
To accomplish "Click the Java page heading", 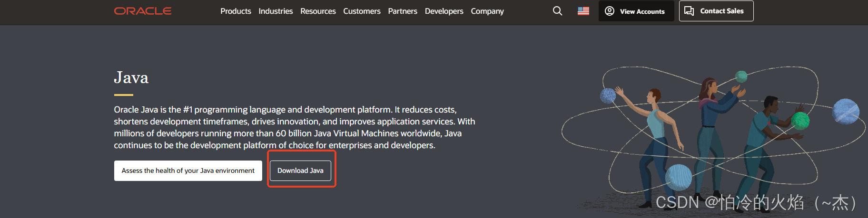I will click(131, 77).
